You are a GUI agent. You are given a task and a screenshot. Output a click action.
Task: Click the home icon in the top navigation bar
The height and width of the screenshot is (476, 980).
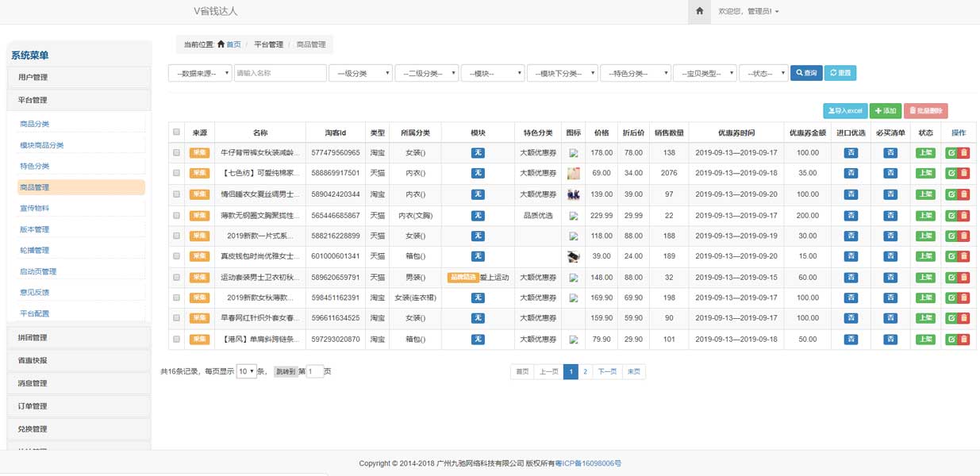(x=698, y=11)
